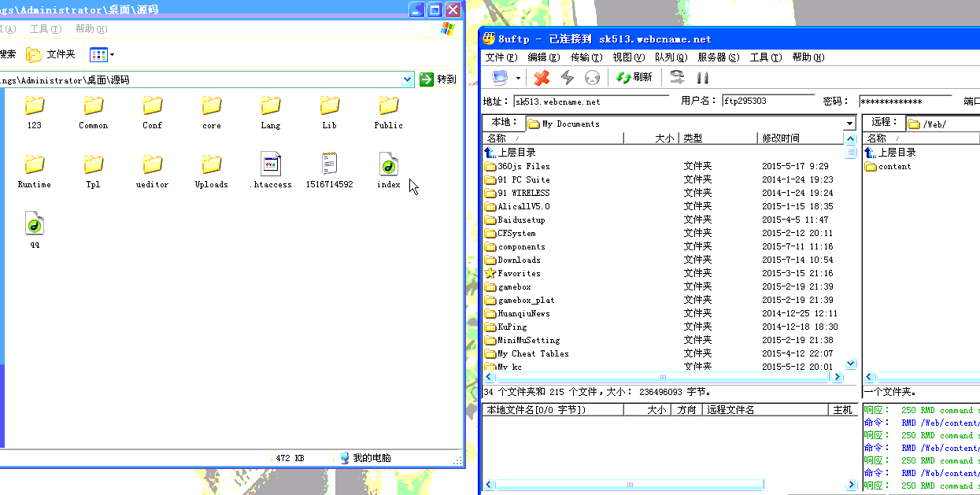The width and height of the screenshot is (980, 495).
Task: Open the 123 folder in Explorer window
Action: point(35,113)
